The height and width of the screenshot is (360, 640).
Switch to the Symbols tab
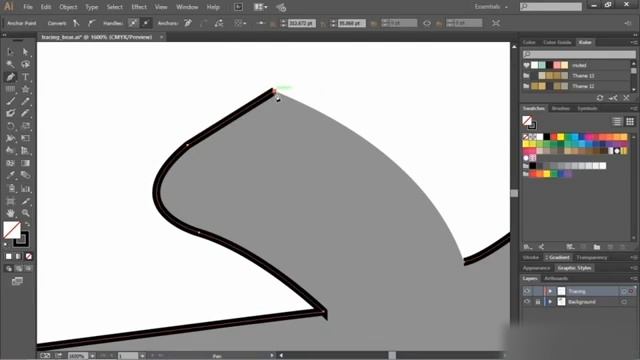[587, 109]
